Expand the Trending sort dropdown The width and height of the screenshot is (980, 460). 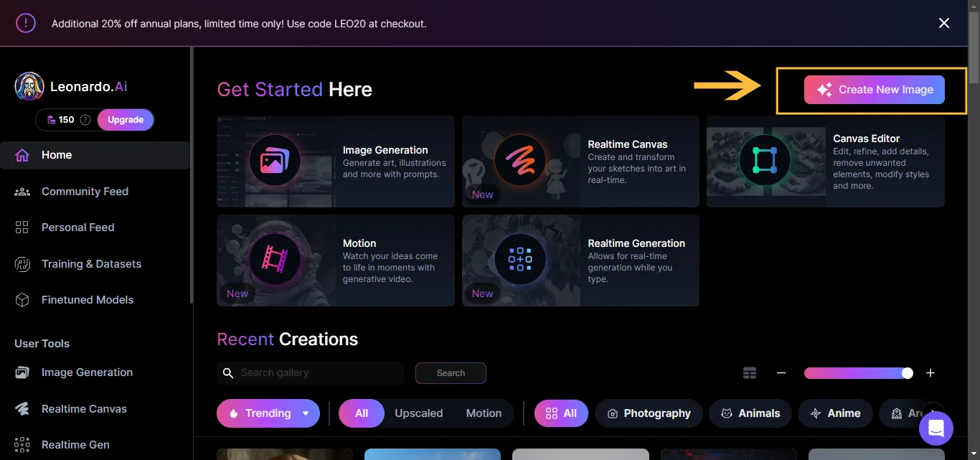click(306, 413)
